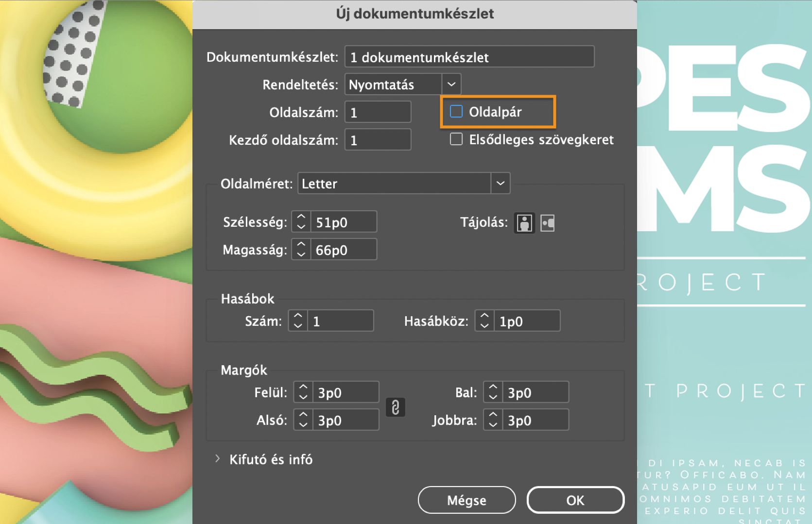Click the Dokumentumkészlet name field

click(x=469, y=57)
